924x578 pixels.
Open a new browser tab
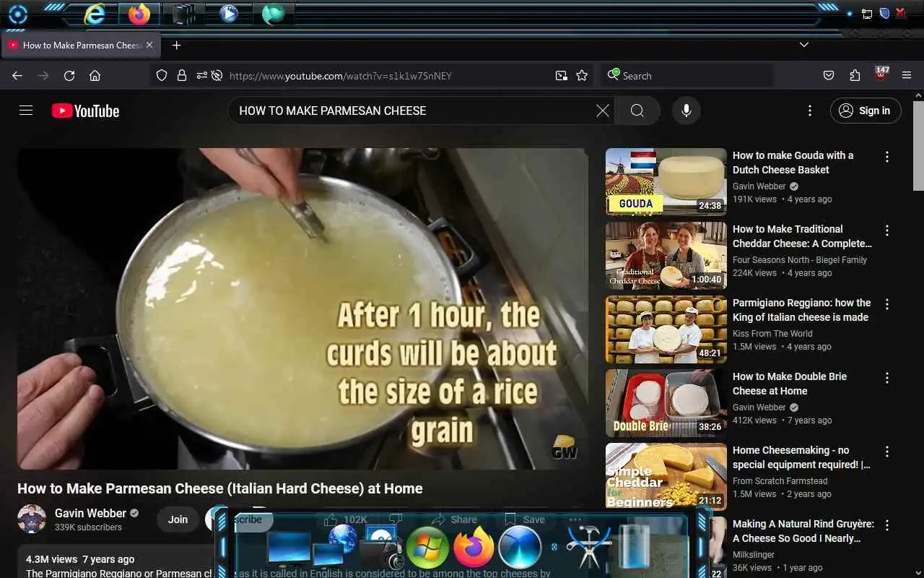(176, 45)
